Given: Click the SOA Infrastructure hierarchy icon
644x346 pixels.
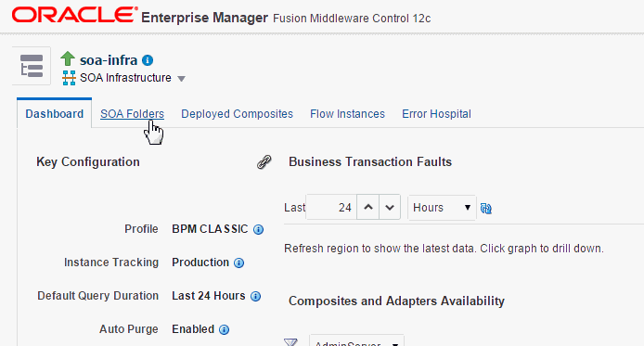Looking at the screenshot, I should 69,78.
